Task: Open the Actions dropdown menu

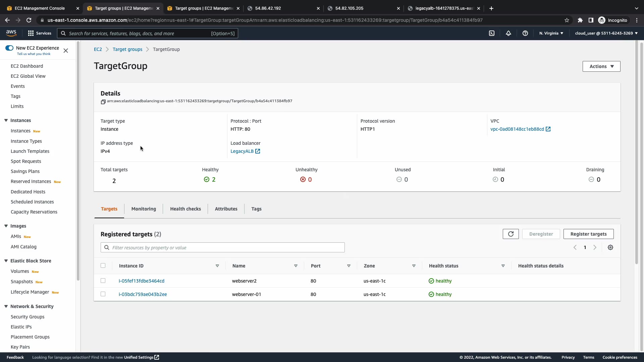Action: [x=601, y=66]
